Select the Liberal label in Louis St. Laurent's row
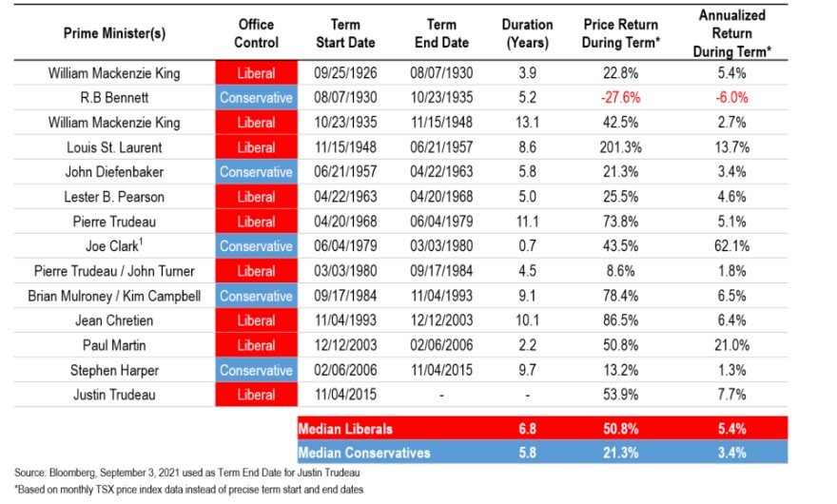This screenshot has width=837, height=504. (256, 146)
